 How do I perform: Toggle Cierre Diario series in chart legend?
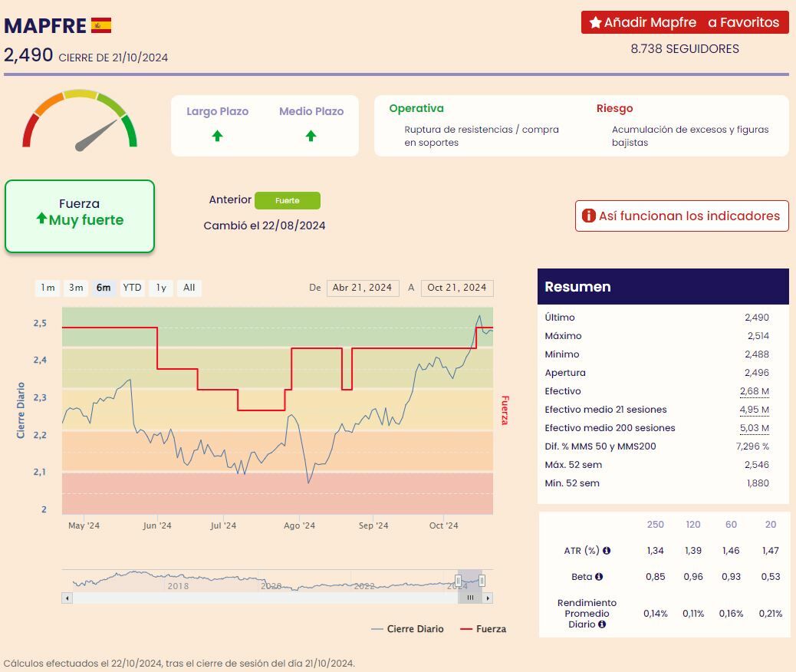(x=407, y=629)
